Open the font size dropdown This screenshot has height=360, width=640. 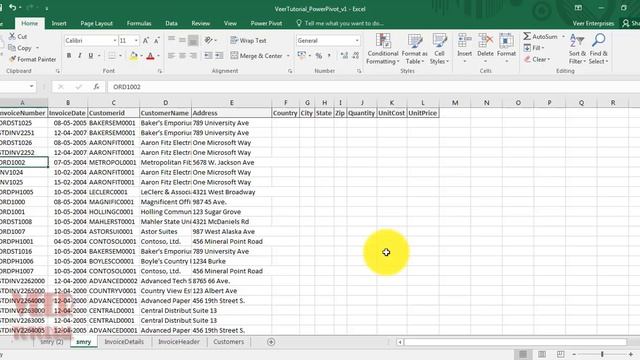tap(136, 40)
